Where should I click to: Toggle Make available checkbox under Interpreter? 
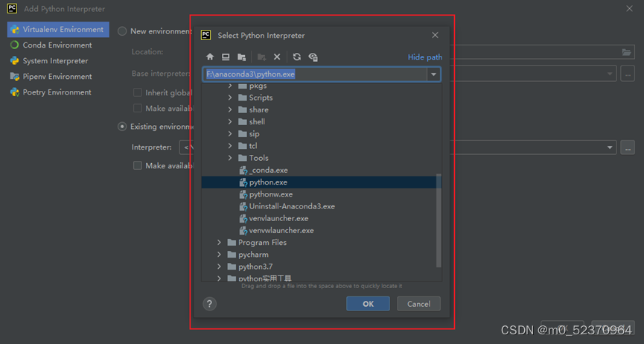[x=138, y=165]
